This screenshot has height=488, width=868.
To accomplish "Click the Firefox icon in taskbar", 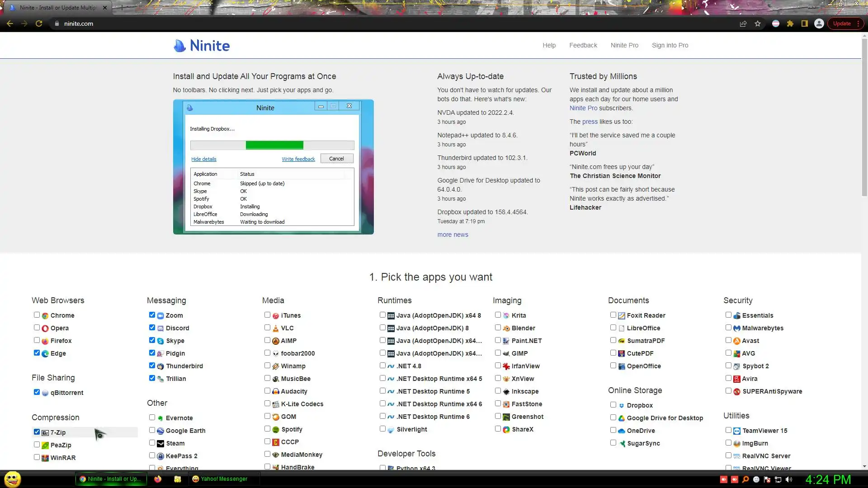I will 157,479.
